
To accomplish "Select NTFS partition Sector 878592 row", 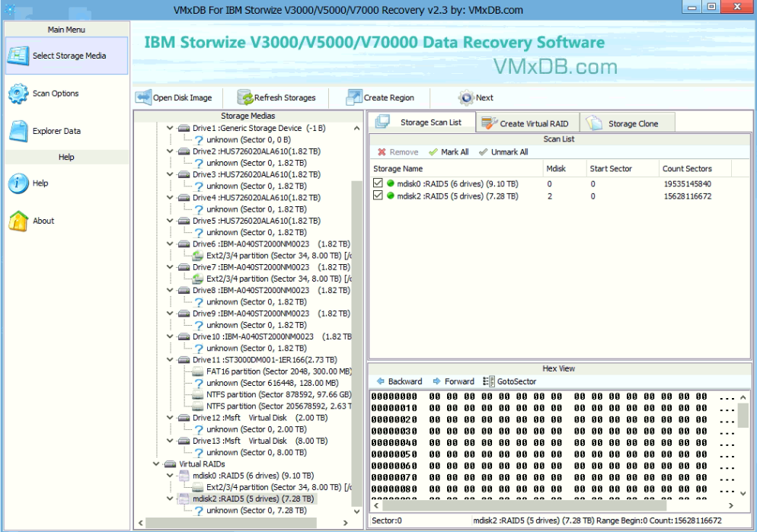I will (279, 394).
